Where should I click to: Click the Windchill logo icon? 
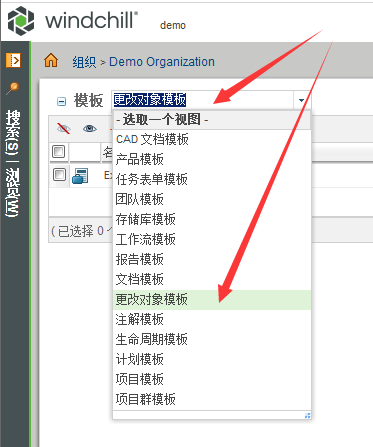[21, 21]
